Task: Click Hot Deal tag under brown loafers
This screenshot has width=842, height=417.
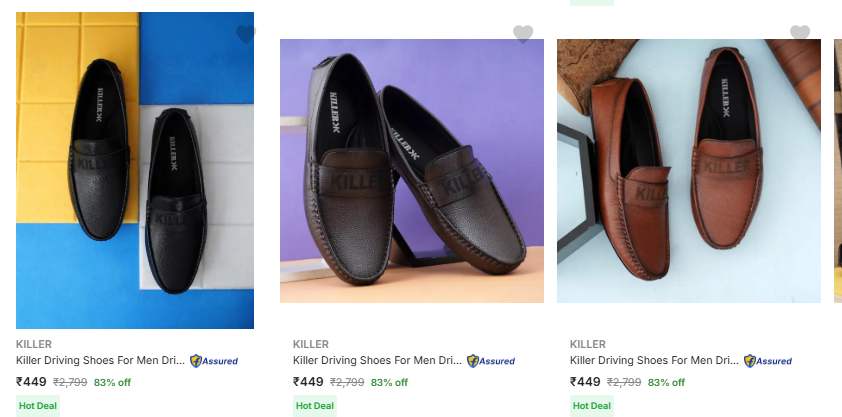Action: click(591, 405)
